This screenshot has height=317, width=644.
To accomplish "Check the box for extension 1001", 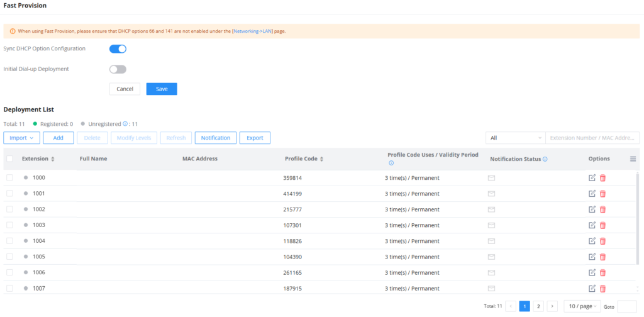I will (x=9, y=193).
